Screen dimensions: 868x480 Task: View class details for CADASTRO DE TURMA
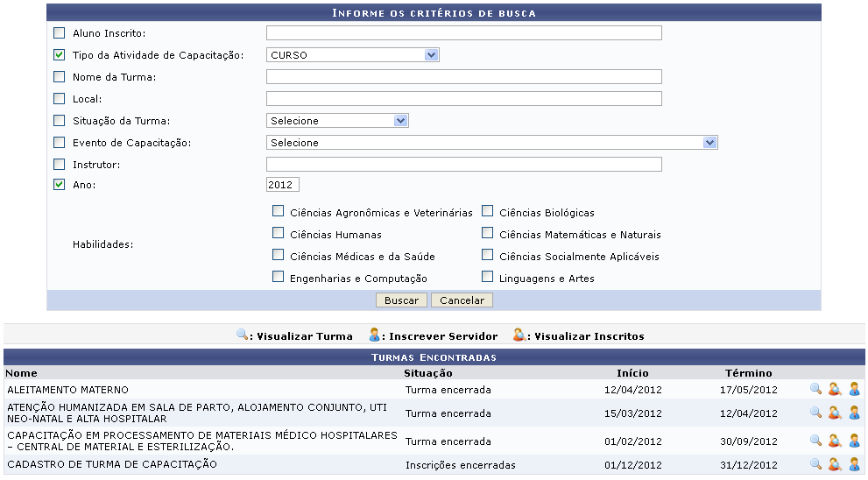[815, 464]
